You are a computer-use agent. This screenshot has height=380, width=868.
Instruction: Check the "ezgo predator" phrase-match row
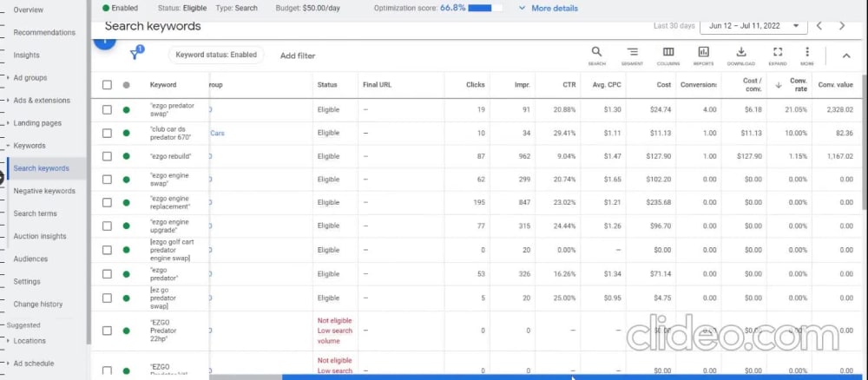(107, 274)
